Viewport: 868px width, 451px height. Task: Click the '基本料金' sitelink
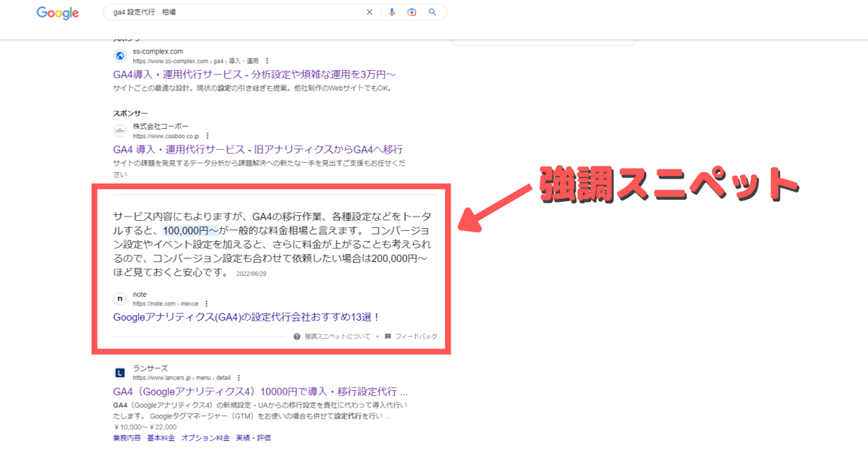(162, 438)
